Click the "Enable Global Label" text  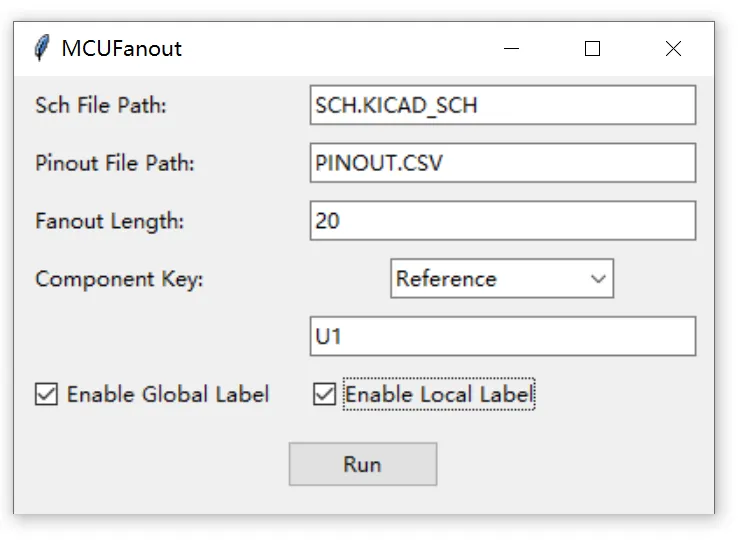pos(168,394)
